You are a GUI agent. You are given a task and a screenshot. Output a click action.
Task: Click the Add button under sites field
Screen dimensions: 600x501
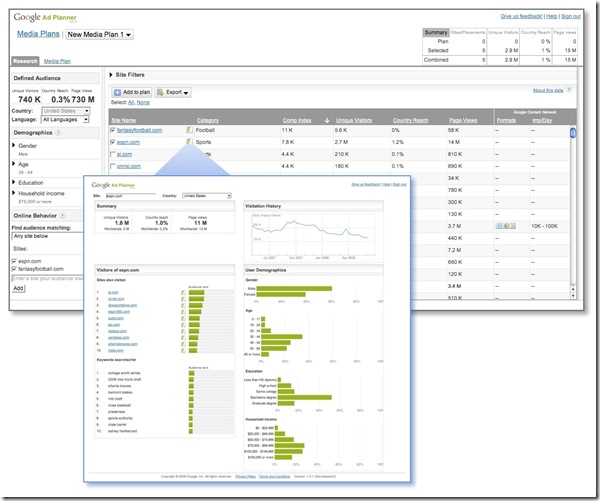18,288
